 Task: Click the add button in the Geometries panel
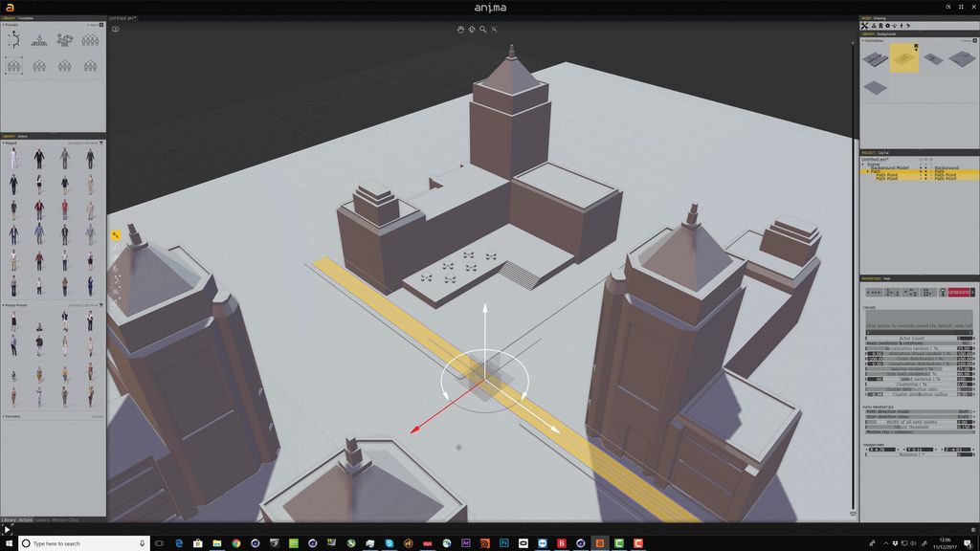pos(974,40)
